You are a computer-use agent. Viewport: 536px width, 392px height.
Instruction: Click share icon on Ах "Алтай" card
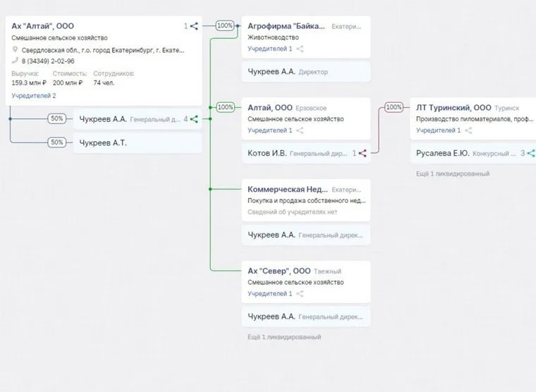click(x=194, y=26)
